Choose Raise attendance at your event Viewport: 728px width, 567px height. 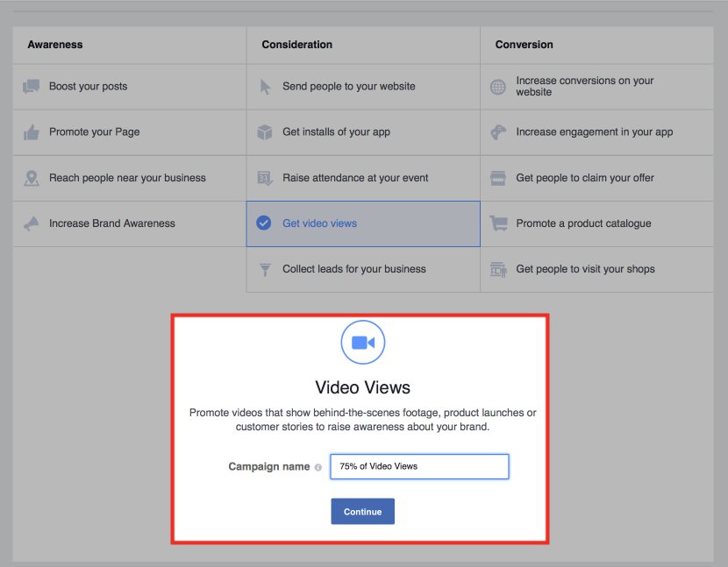pos(363,178)
